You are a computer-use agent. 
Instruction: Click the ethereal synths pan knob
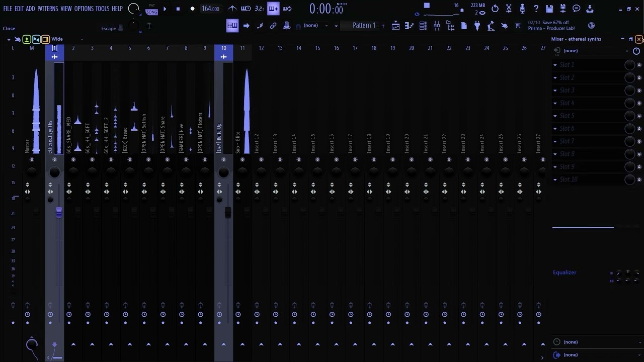point(55,172)
